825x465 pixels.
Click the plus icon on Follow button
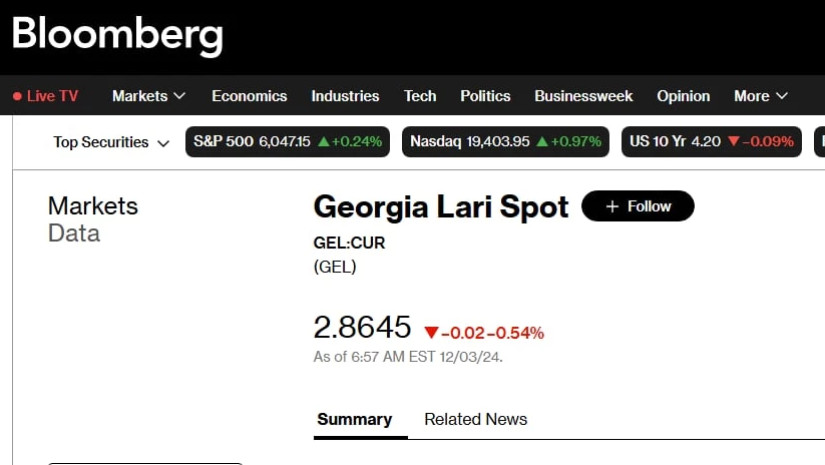tap(613, 206)
